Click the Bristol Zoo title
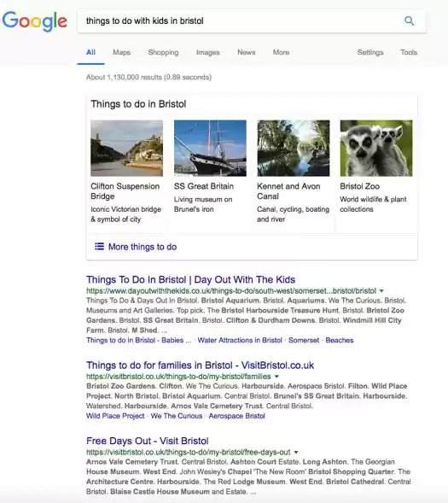Image resolution: width=448 pixels, height=503 pixels. 359,186
